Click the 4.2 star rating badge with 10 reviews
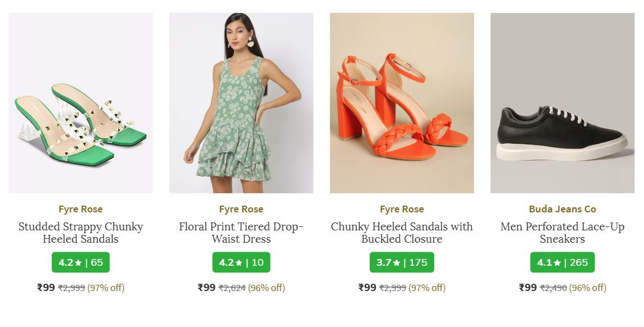This screenshot has height=327, width=644. click(x=241, y=262)
